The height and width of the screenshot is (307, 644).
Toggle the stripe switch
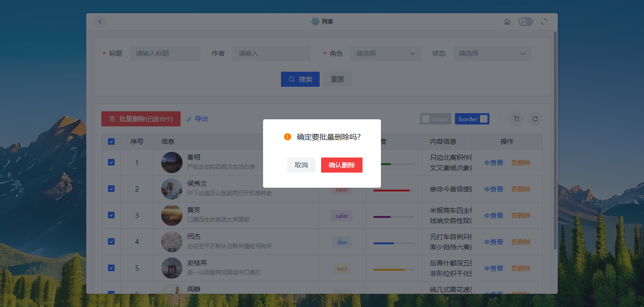[x=436, y=119]
